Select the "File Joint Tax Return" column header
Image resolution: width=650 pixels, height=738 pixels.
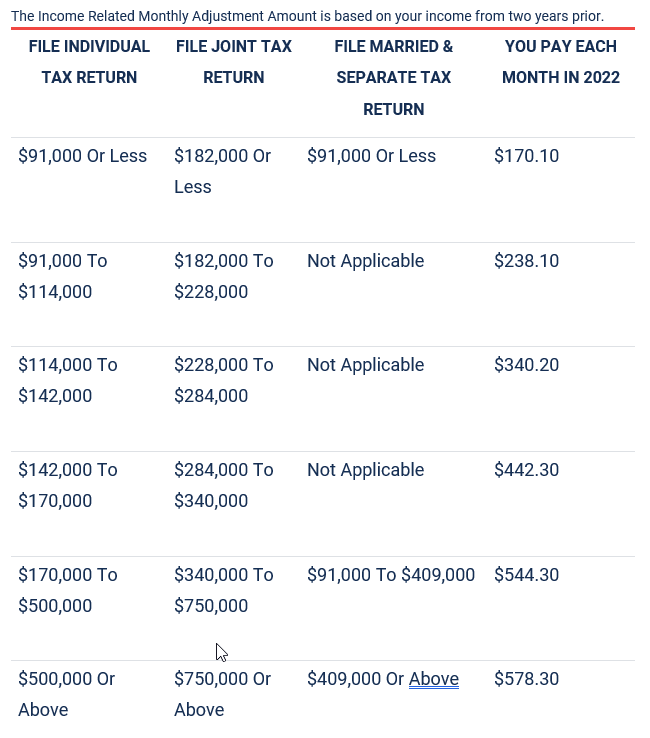[x=233, y=62]
